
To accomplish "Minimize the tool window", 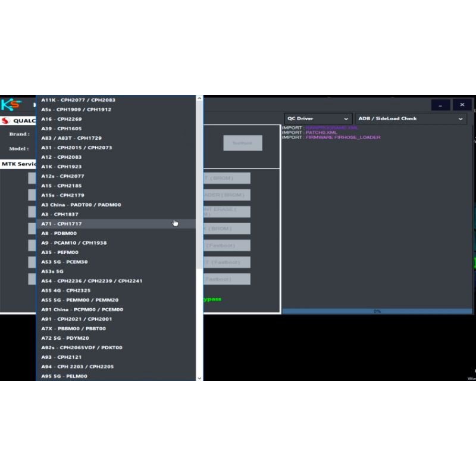I will click(440, 105).
